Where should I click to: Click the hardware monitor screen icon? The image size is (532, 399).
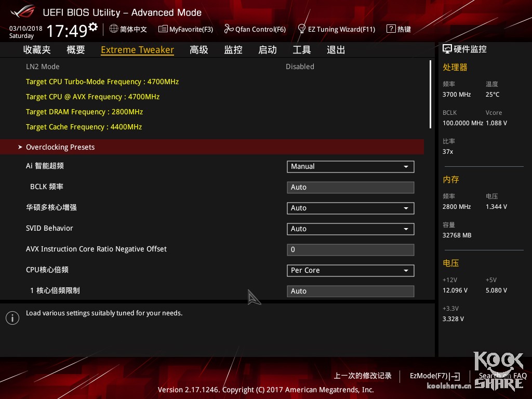[447, 49]
